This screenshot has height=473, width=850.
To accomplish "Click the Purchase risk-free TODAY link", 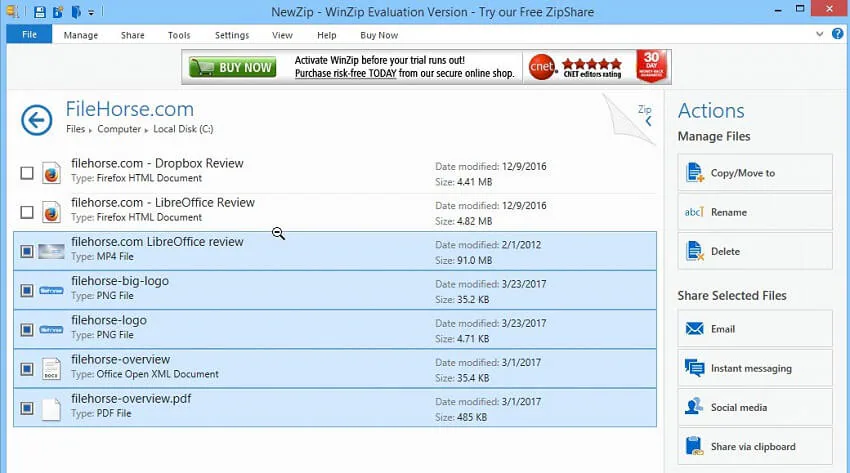I will 345,73.
